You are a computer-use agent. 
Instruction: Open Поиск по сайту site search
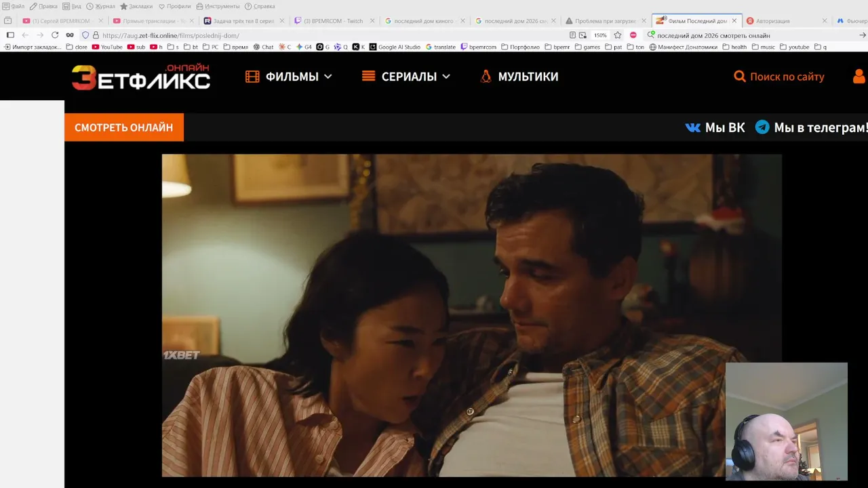pyautogui.click(x=779, y=77)
